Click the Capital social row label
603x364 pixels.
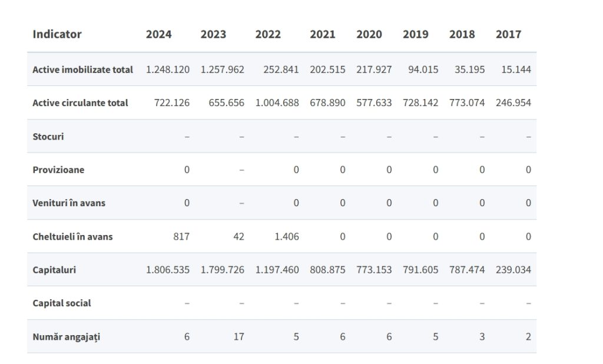pyautogui.click(x=62, y=303)
